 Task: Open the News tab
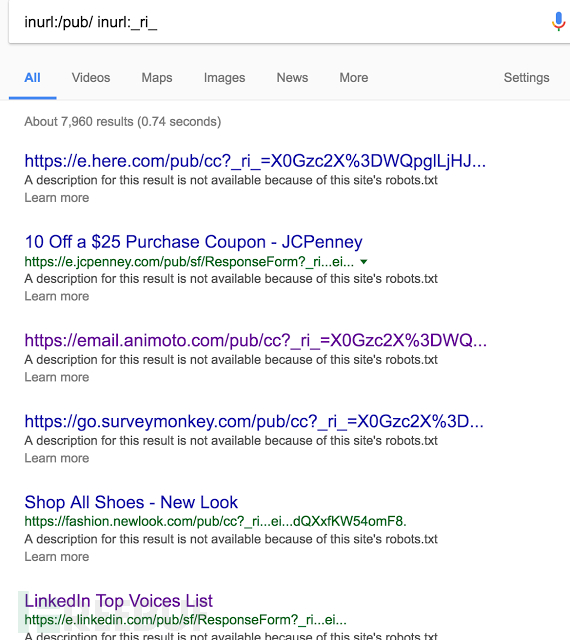click(x=292, y=78)
